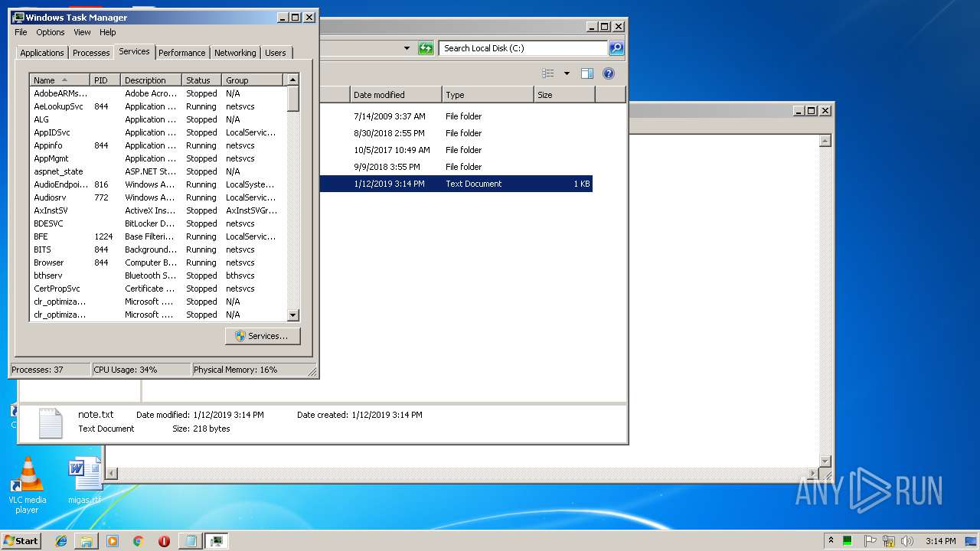Sort services by PID column header

click(x=105, y=80)
